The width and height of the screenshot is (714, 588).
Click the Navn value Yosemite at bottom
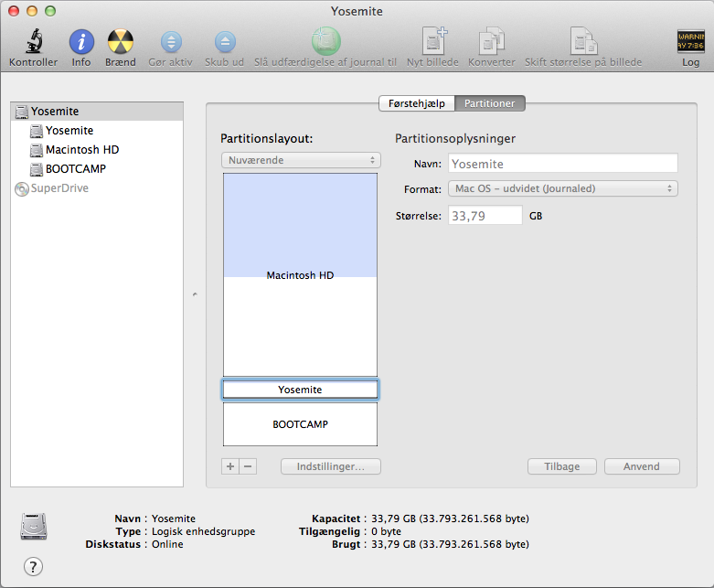pyautogui.click(x=174, y=519)
